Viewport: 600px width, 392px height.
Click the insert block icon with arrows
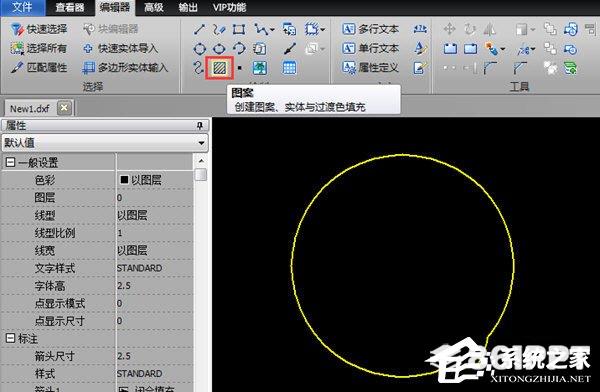pos(289,29)
